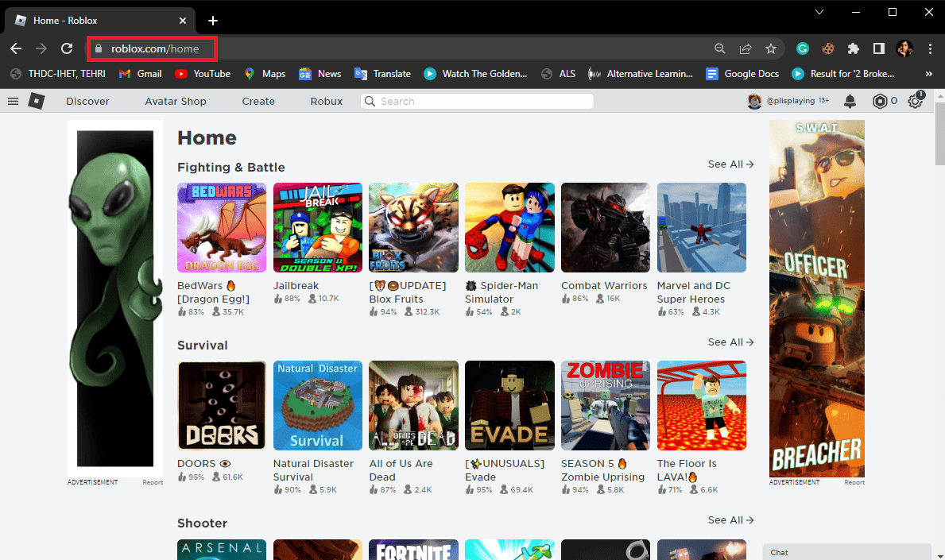Screen dimensions: 945x560
Task: Open the Roblox settings gear
Action: (914, 101)
